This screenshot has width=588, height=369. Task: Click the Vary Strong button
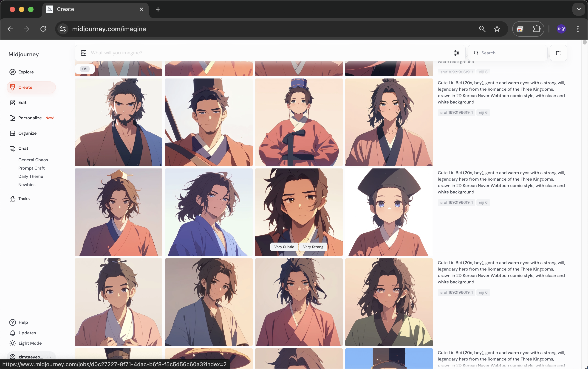(313, 247)
